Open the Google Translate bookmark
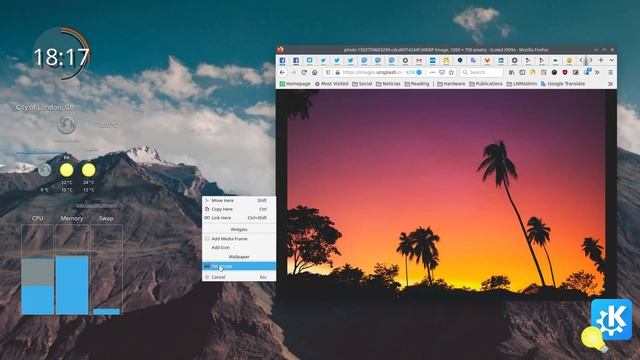Screen dimensions: 640x360 point(563,84)
